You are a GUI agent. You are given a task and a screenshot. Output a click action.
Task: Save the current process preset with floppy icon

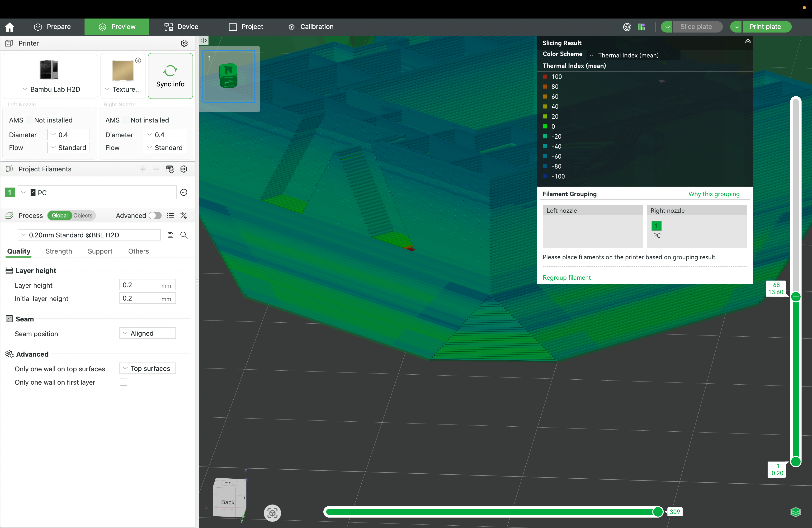tap(170, 235)
